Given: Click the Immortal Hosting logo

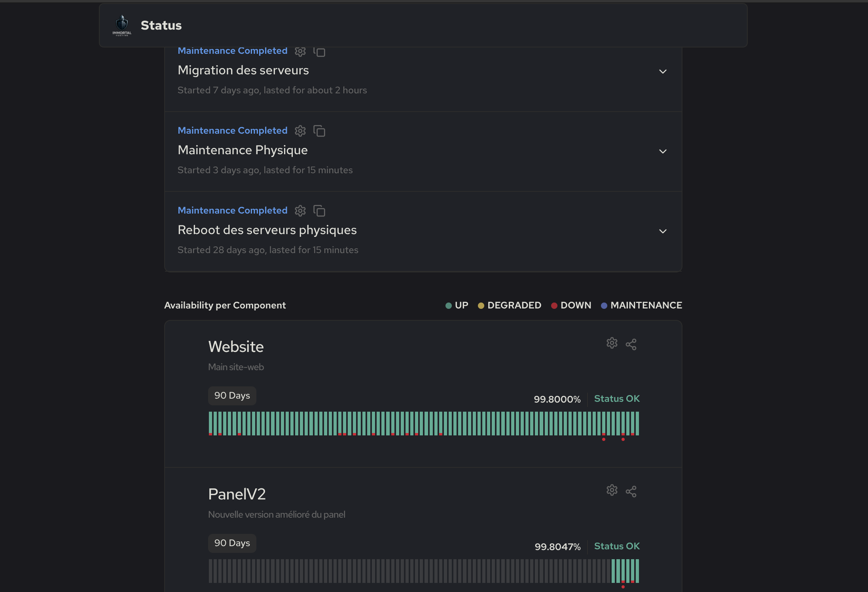Looking at the screenshot, I should pos(122,25).
